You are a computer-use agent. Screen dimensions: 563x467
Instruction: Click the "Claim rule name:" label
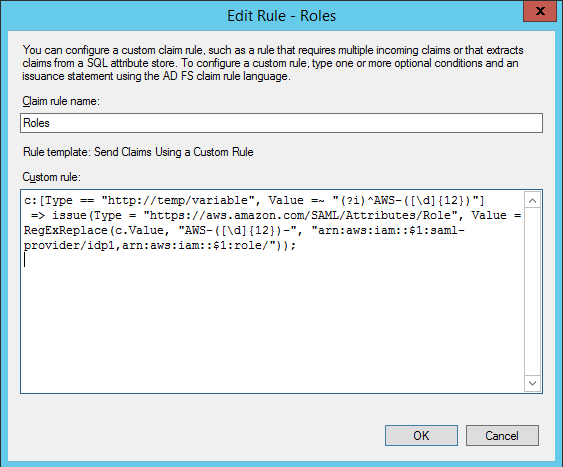tap(61, 101)
